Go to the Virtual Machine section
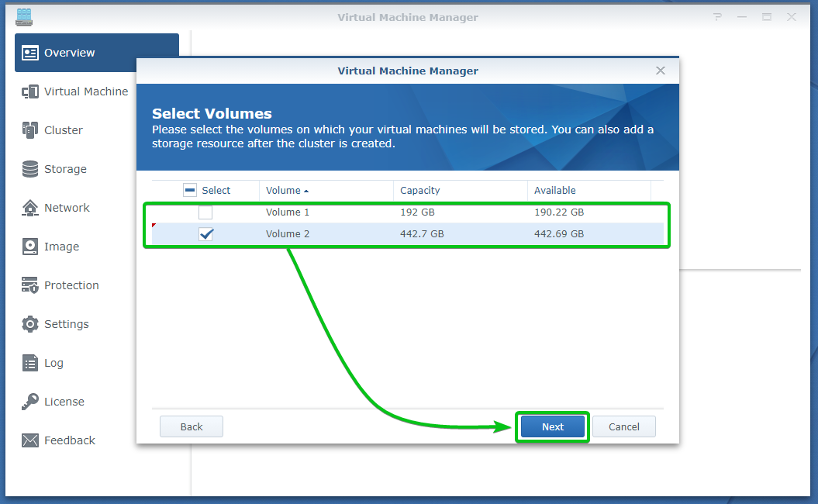Screen dimensions: 818x504 86,91
